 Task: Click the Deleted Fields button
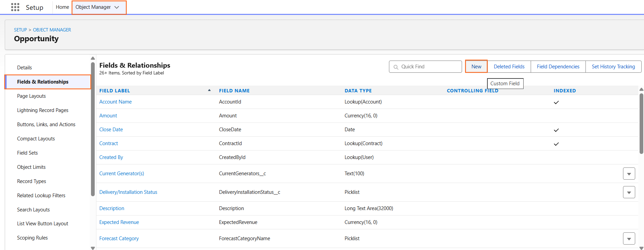[509, 67]
